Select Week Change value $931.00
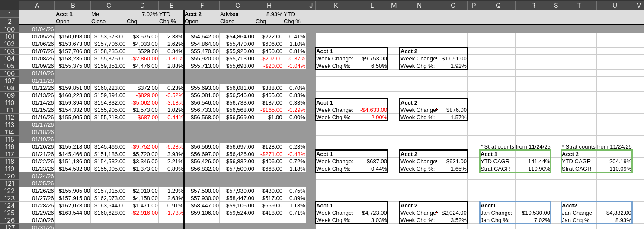 [x=452, y=162]
